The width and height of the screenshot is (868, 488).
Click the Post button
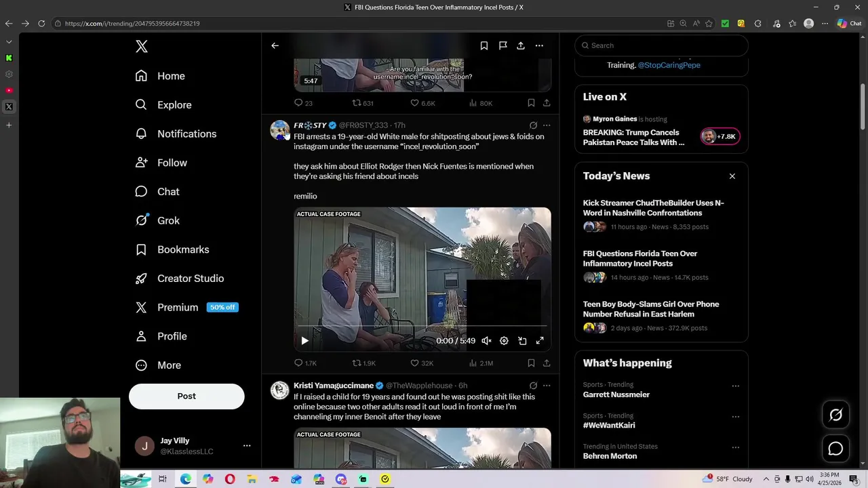tap(186, 396)
